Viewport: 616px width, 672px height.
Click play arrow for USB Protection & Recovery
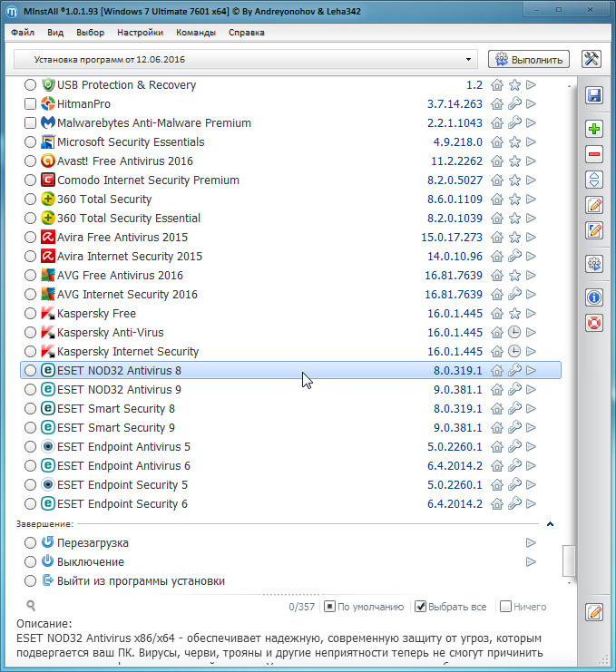[531, 85]
